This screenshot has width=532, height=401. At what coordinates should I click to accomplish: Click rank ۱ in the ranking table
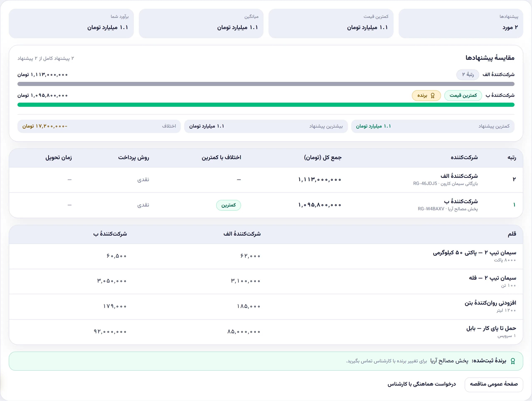pyautogui.click(x=514, y=205)
